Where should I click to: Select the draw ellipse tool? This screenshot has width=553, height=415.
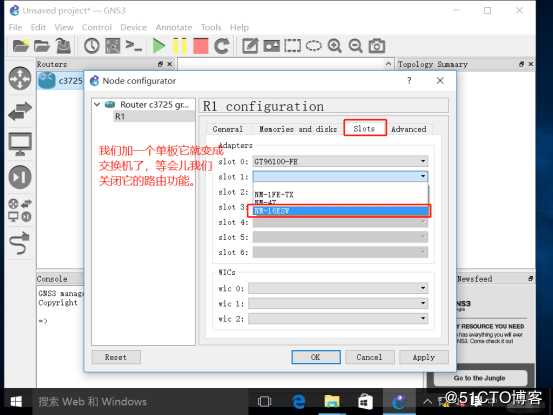click(314, 46)
